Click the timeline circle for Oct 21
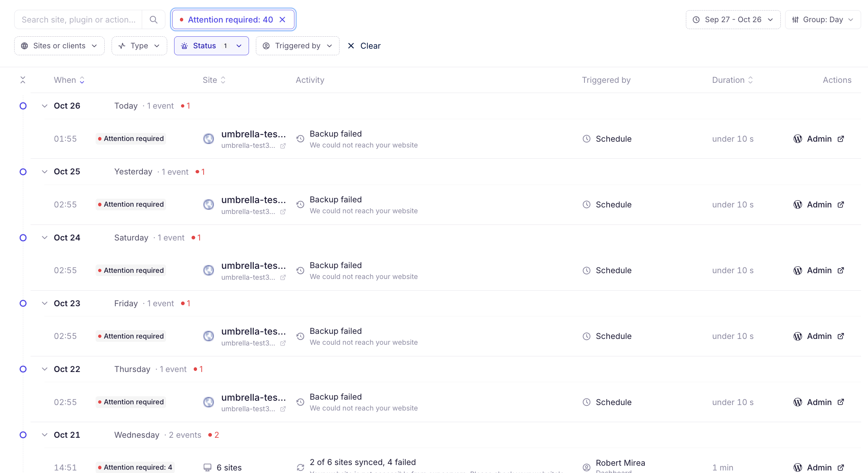 coord(23,435)
